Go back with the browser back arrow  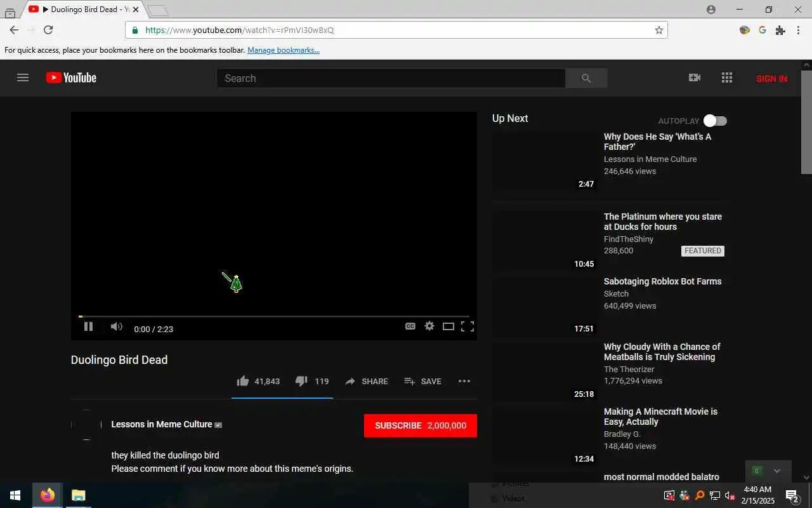coord(14,30)
